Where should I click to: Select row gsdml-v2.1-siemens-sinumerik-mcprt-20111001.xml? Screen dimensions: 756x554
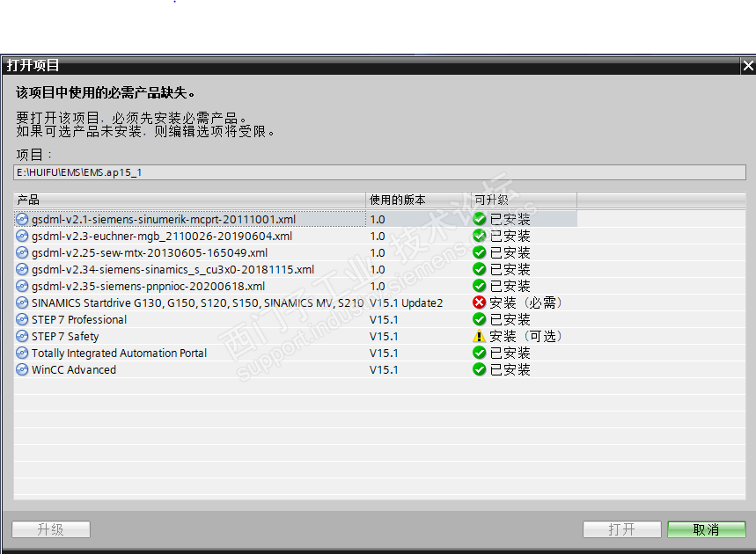pyautogui.click(x=379, y=219)
